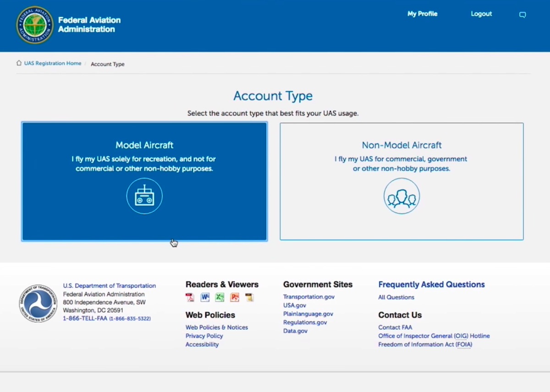Viewport: 550px width, 392px height.
Task: Click the "Government Sites" heading
Action: [318, 285]
